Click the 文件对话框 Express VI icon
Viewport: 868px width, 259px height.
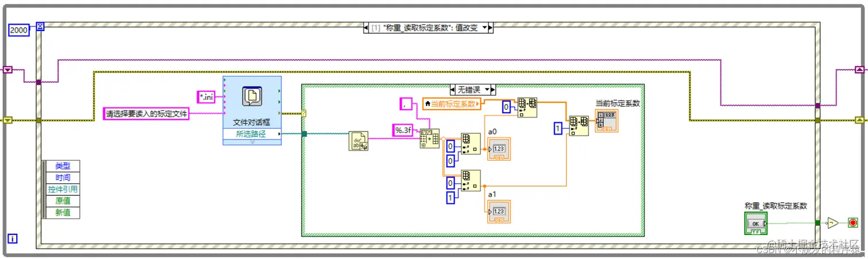[x=252, y=95]
